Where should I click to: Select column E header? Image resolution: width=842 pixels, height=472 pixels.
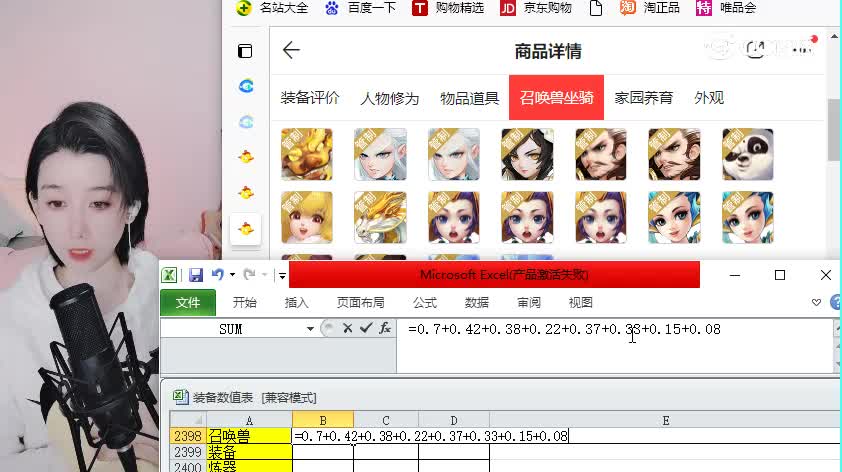(665, 420)
